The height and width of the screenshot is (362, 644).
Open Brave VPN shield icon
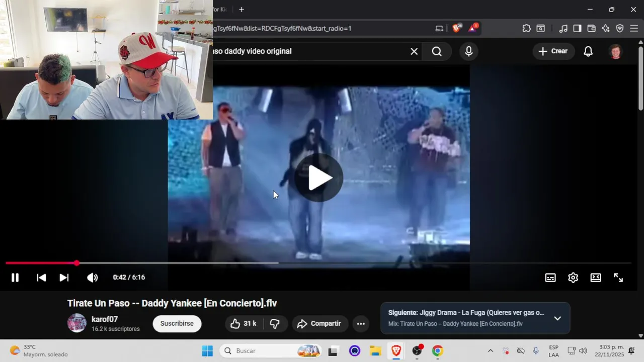pos(620,29)
